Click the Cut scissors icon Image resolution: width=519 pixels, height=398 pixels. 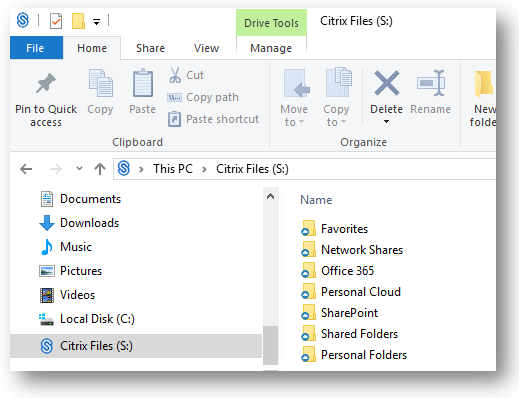[175, 75]
